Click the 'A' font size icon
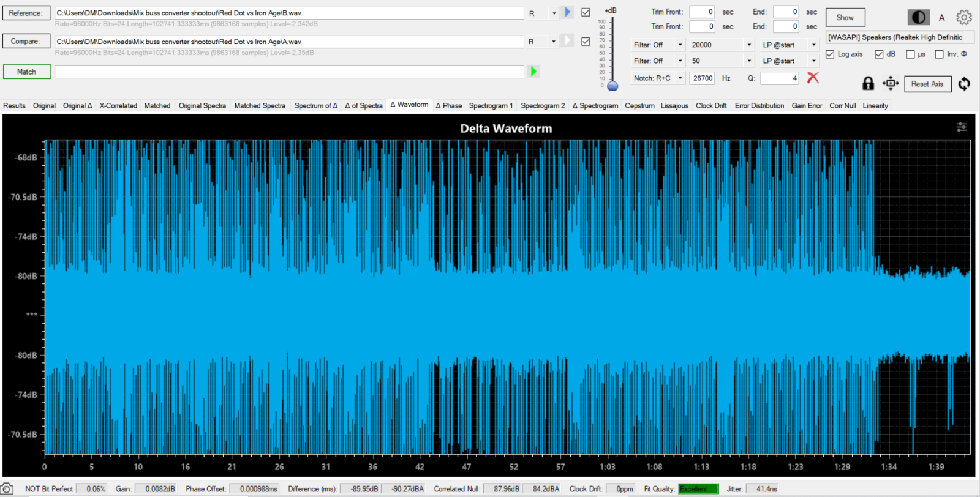Viewport: 980px width, 497px height. 942,18
